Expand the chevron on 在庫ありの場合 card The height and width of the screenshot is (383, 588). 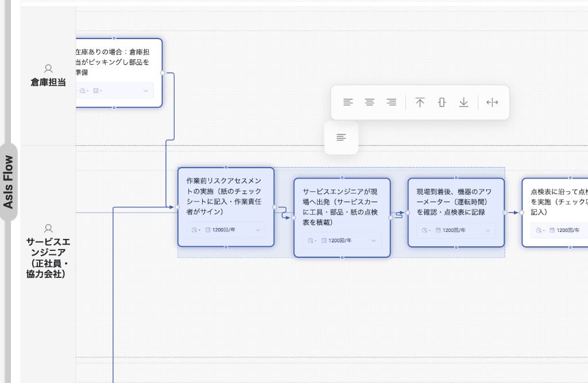[x=145, y=91]
